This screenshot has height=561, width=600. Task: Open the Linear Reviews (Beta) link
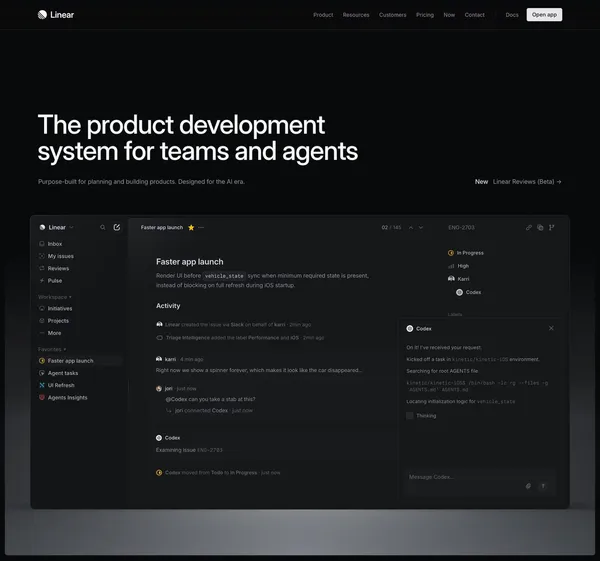[x=527, y=182]
